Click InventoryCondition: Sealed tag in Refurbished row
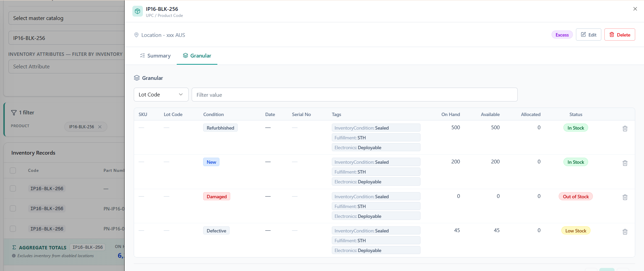 (376, 128)
